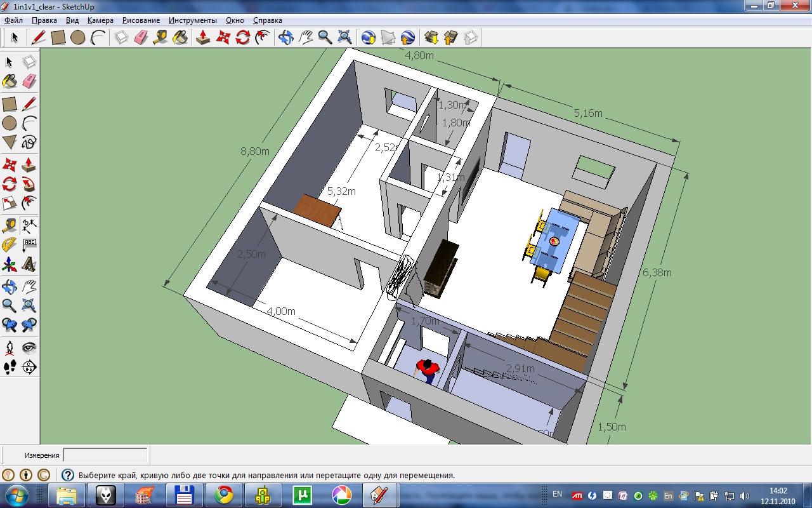Open the Инструменты menu

tap(192, 20)
